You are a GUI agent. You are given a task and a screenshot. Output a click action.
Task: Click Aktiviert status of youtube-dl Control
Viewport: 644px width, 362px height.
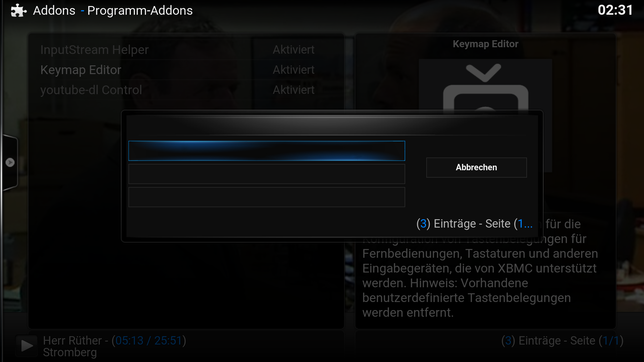[x=293, y=90]
